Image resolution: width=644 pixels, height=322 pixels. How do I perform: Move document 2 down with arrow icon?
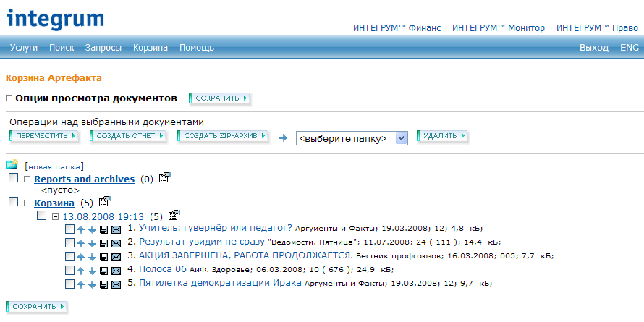pyautogui.click(x=92, y=243)
